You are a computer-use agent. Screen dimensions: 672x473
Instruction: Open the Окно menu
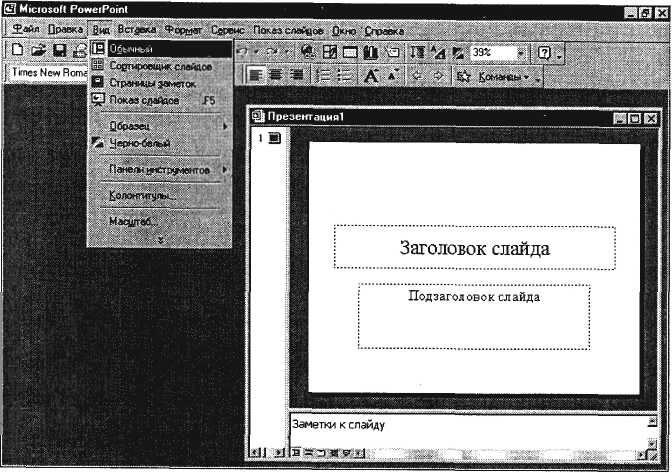coord(344,31)
